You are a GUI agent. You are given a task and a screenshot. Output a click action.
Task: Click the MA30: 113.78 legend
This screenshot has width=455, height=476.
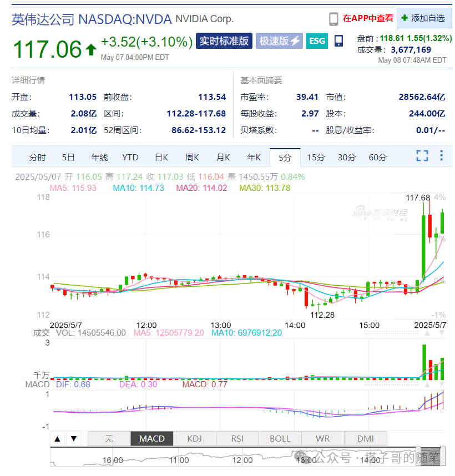[x=265, y=188]
